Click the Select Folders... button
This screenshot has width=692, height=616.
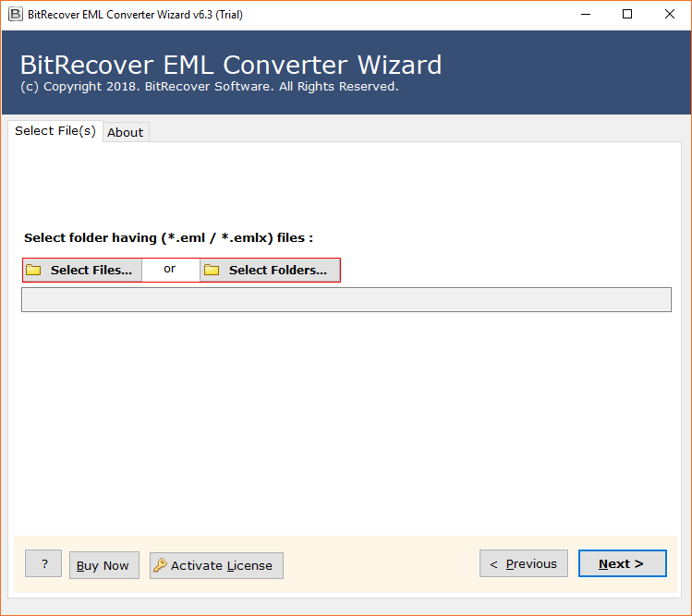(270, 270)
